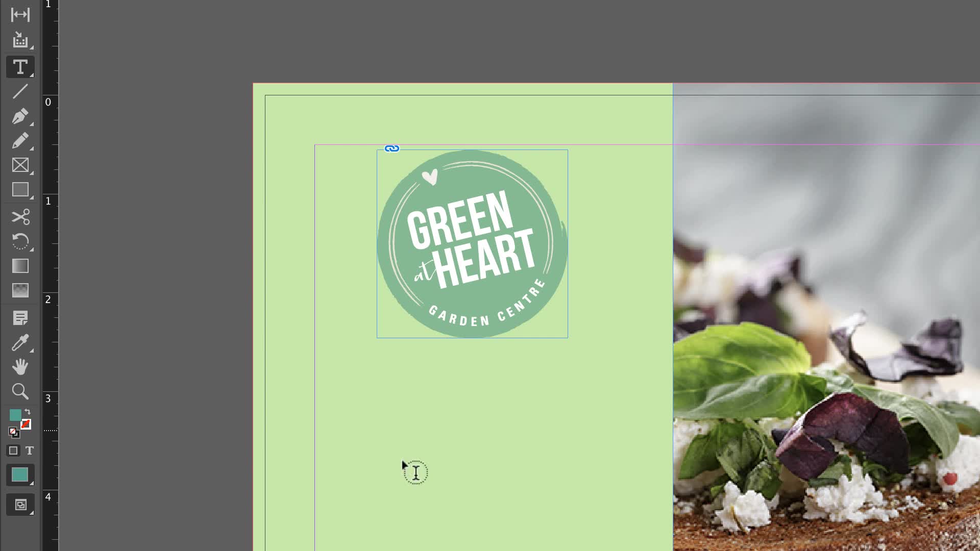Image resolution: width=980 pixels, height=551 pixels.
Task: Click the link badge on the logo frame
Action: [392, 148]
